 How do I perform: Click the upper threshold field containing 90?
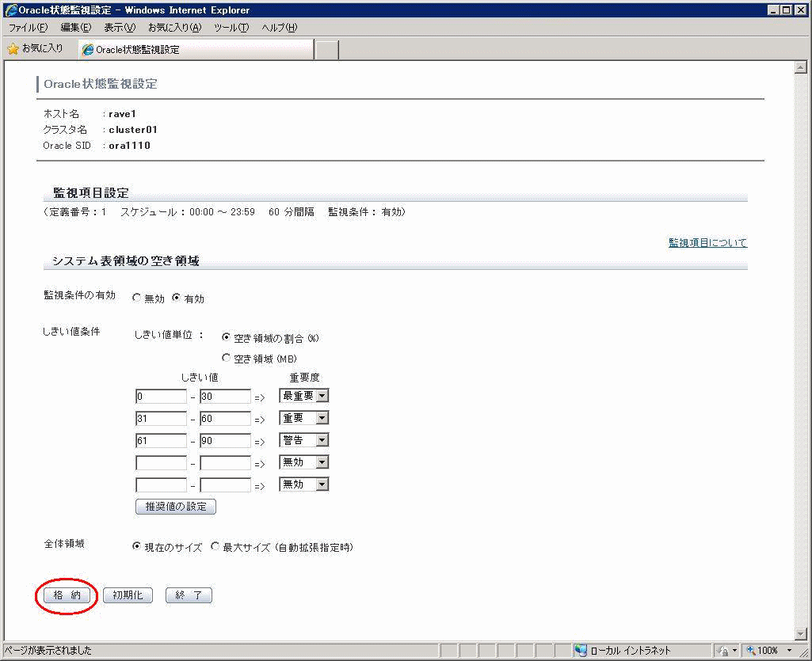(x=225, y=440)
